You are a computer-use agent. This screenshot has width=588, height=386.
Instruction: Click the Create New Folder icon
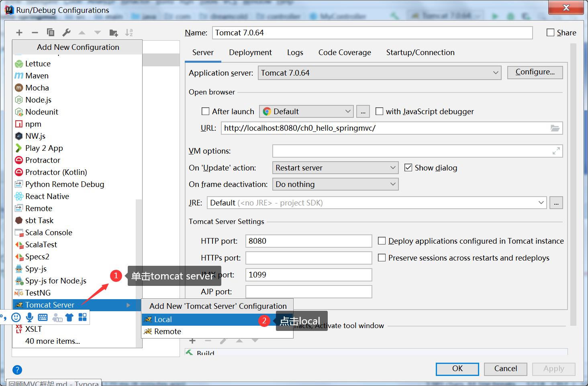114,33
